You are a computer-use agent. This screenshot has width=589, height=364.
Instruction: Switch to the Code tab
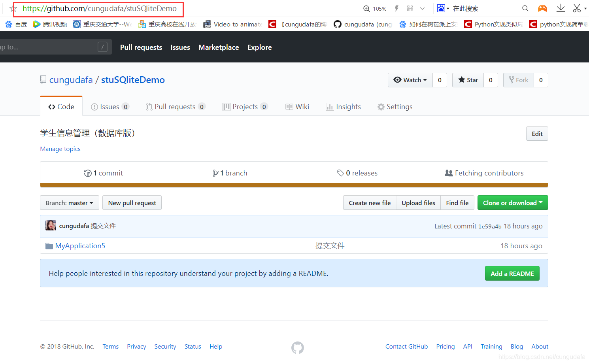(x=61, y=107)
